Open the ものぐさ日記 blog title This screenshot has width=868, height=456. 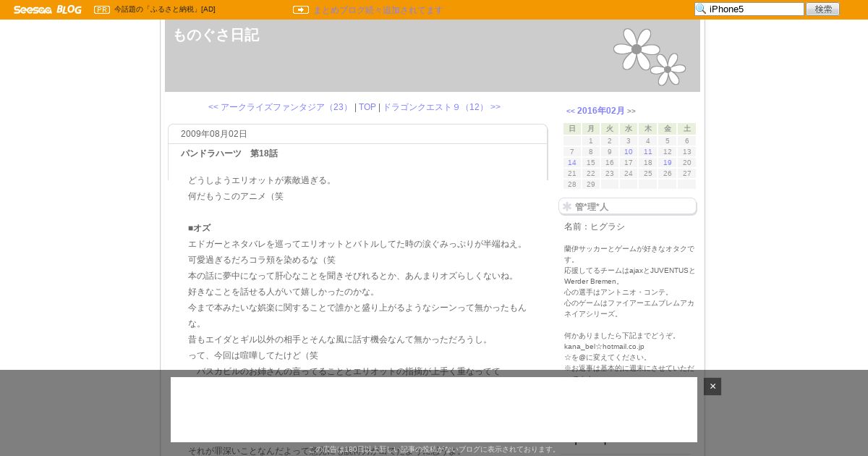tap(216, 35)
